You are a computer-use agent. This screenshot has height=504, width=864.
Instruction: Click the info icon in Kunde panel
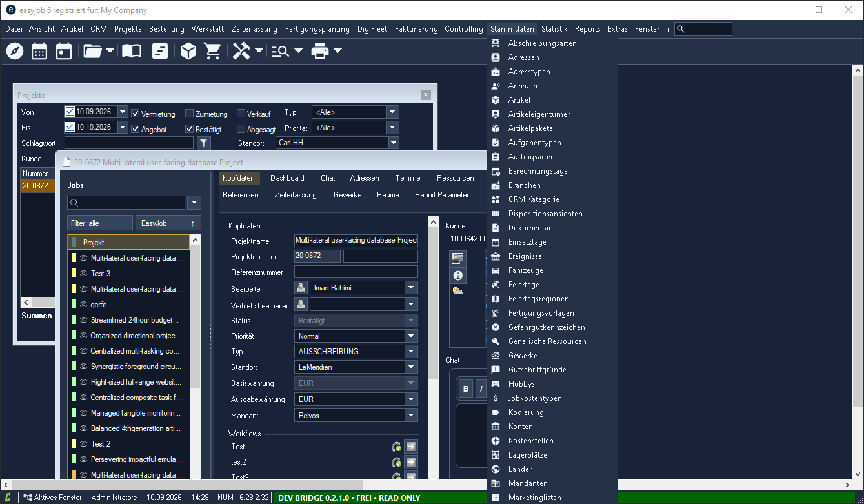(458, 275)
